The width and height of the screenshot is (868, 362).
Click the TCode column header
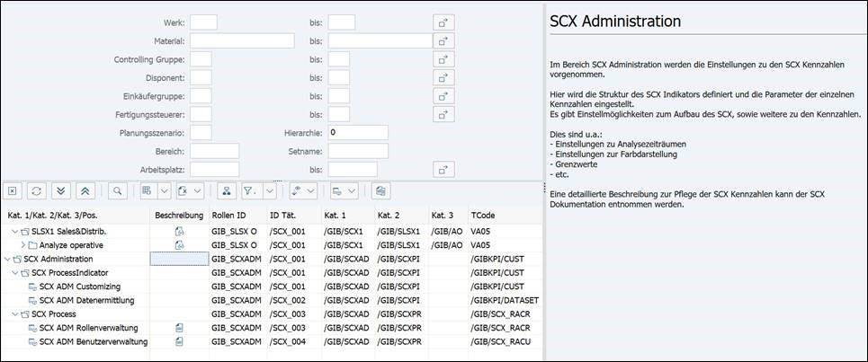[483, 216]
